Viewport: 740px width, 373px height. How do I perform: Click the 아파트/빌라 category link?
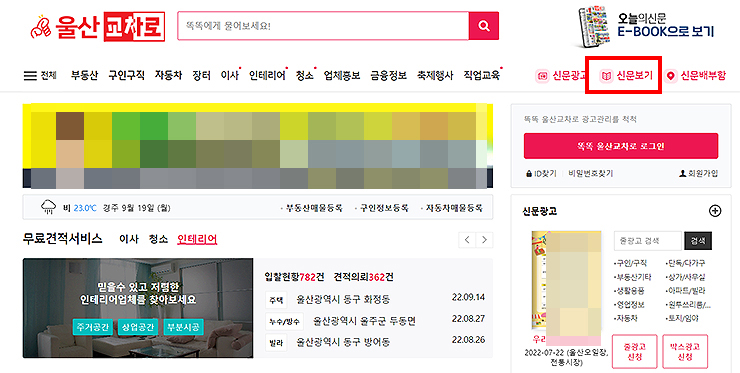(686, 291)
